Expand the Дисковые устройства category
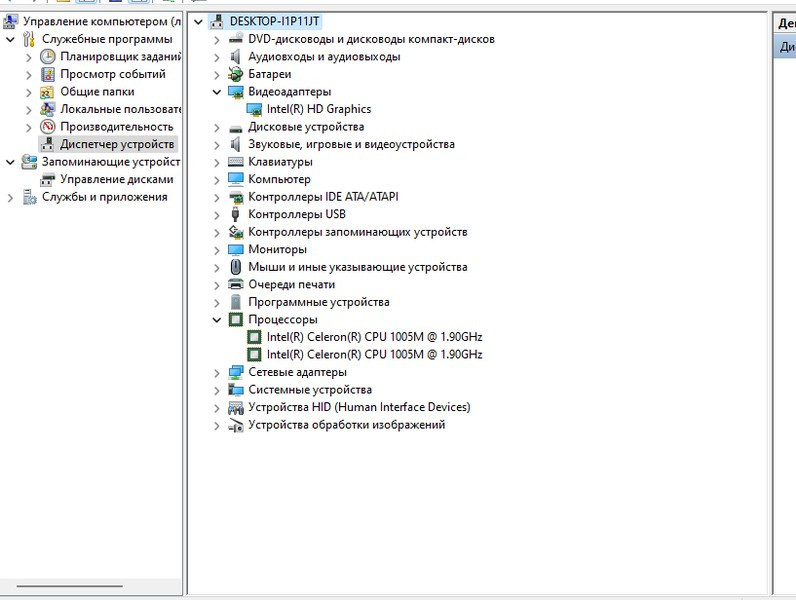 217,127
